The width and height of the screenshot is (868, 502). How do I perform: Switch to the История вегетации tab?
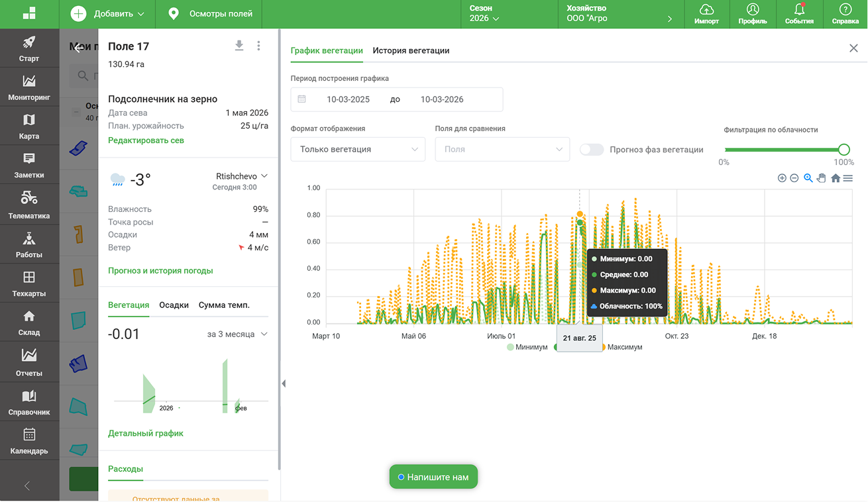(411, 50)
